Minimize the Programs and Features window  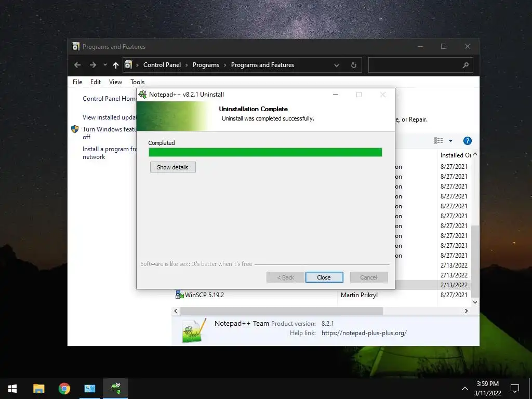(x=420, y=46)
